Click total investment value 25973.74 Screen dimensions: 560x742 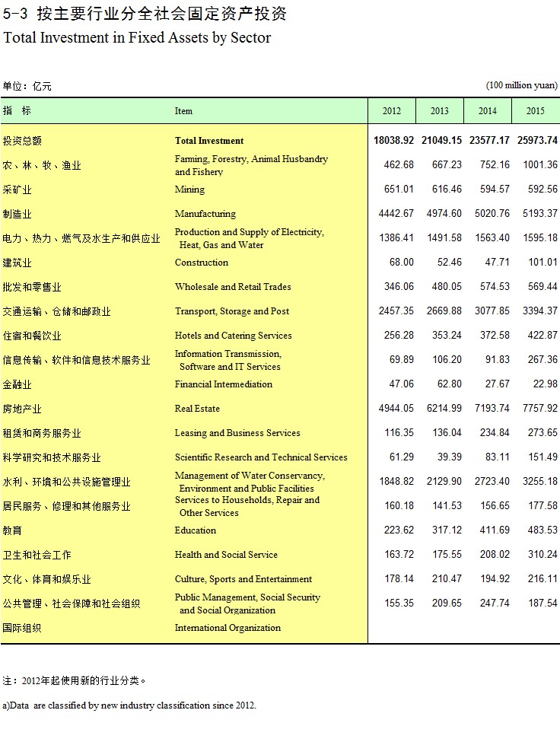click(537, 141)
